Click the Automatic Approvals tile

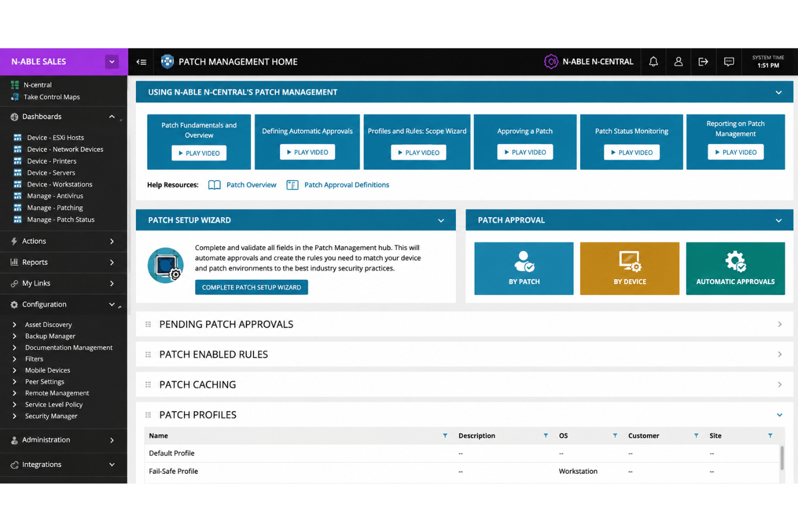[x=735, y=268]
